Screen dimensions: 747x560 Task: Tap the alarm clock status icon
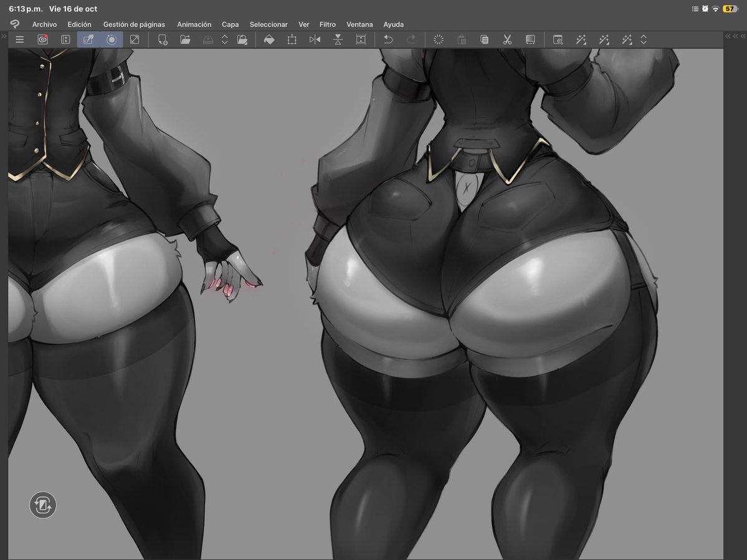click(x=705, y=9)
